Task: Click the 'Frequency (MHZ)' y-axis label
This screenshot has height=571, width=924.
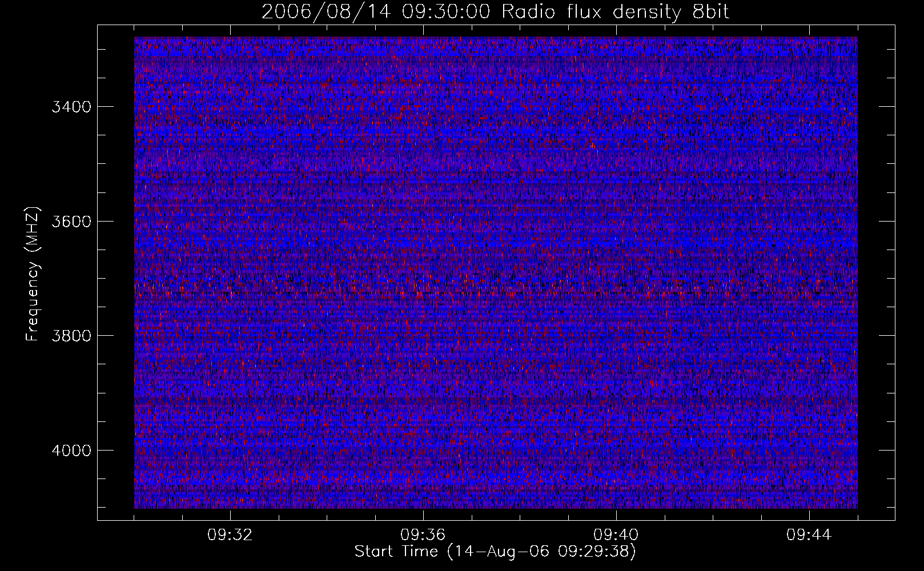Action: pyautogui.click(x=33, y=274)
